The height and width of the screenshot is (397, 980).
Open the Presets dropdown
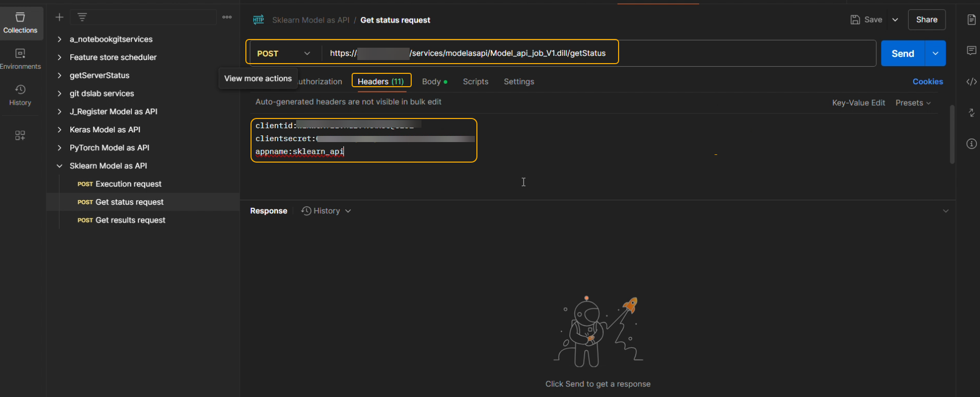click(x=913, y=103)
